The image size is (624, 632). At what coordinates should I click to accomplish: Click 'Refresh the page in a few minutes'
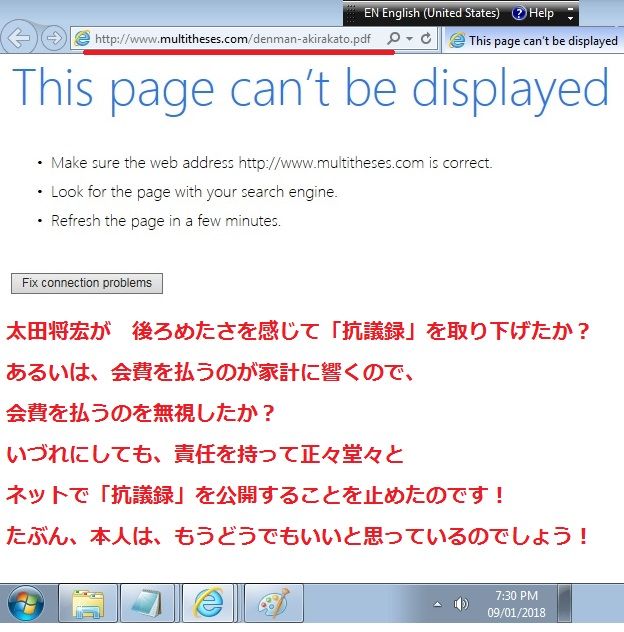point(166,221)
